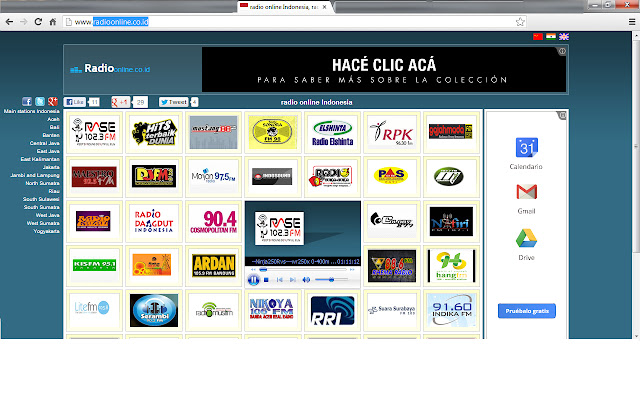Viewport: 640px width, 400px height.
Task: Open the Yogyakarta region link
Action: (47, 231)
